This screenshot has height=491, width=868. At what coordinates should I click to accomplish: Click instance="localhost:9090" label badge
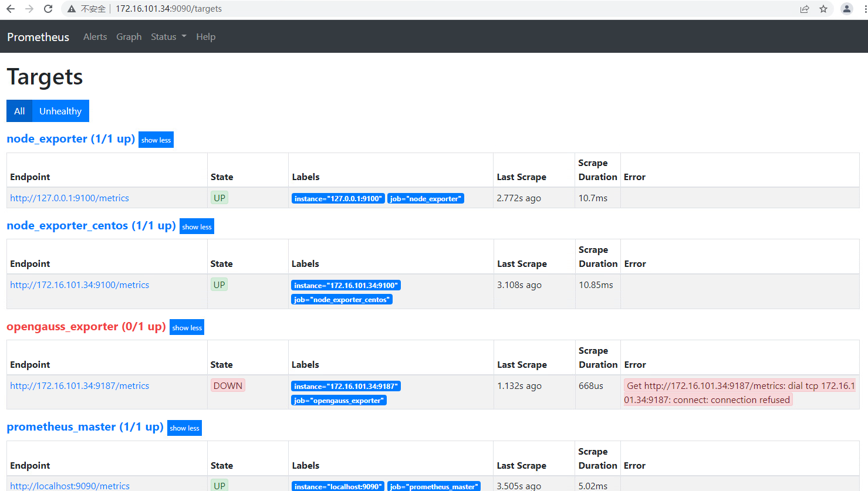point(338,486)
